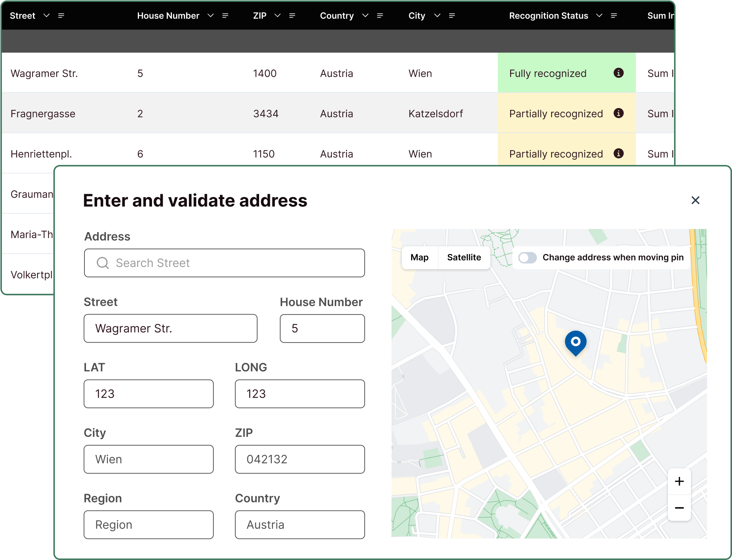Focus the Search Street field
732x560 pixels.
[x=224, y=263]
